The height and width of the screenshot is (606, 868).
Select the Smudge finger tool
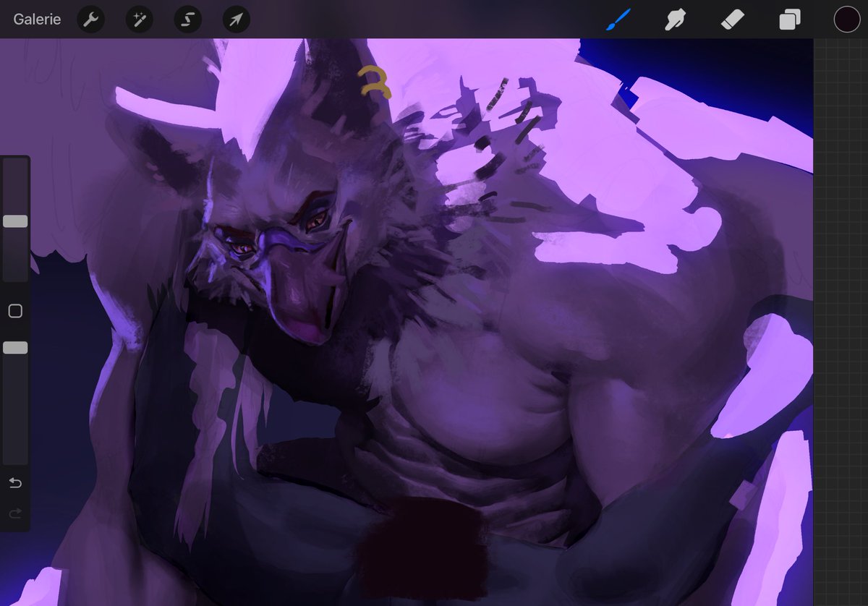[675, 20]
